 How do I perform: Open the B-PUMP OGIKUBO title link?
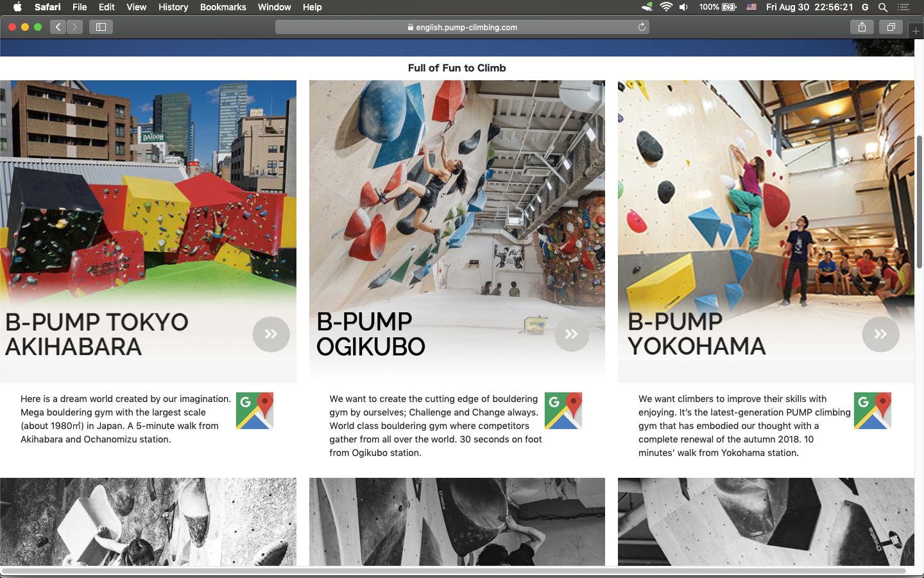371,334
